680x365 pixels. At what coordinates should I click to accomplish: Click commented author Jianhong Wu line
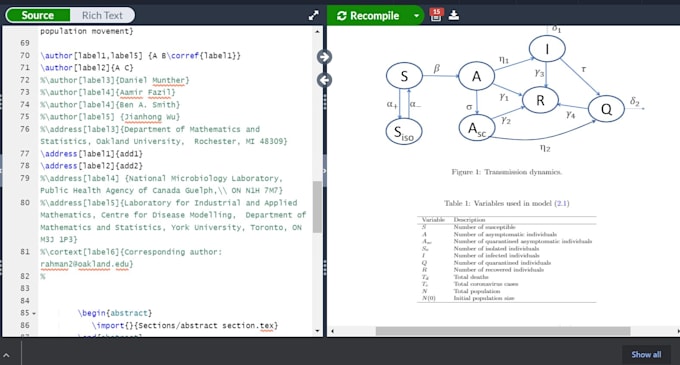(110, 117)
